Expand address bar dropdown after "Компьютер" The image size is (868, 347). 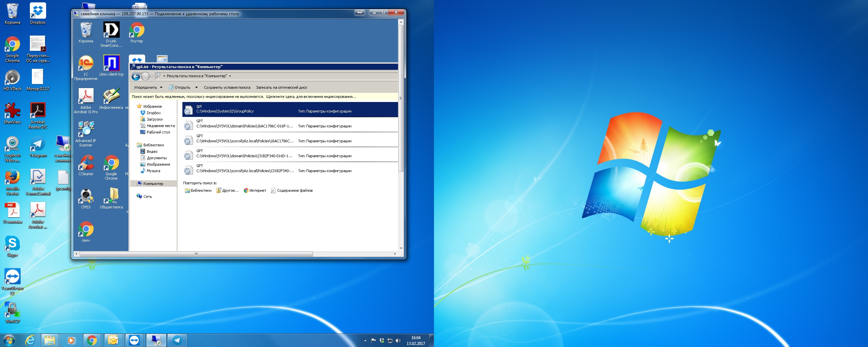230,76
